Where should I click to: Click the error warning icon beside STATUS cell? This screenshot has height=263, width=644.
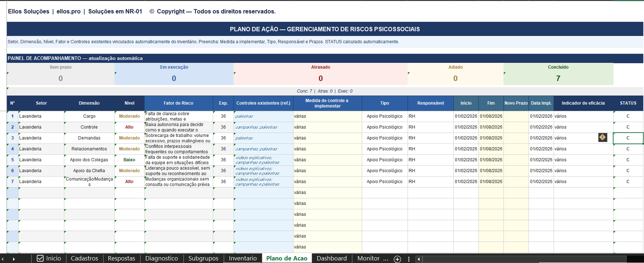tap(603, 138)
